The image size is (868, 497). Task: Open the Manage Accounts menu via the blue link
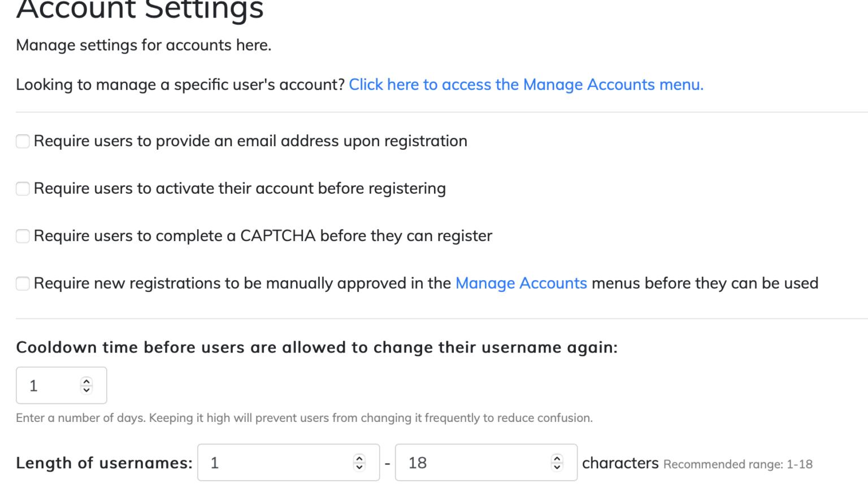click(x=526, y=85)
